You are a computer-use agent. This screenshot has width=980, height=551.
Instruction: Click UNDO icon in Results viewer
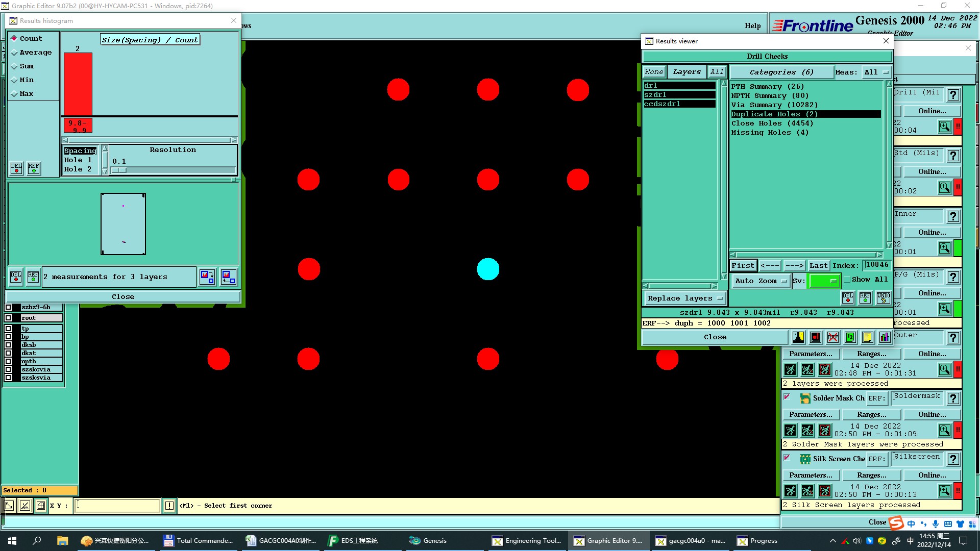point(884,298)
